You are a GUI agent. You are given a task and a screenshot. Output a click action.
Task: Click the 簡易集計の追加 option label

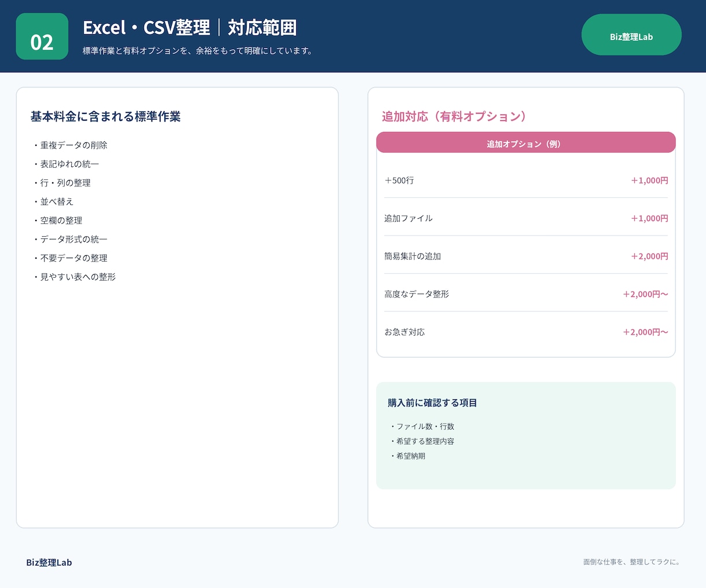pyautogui.click(x=413, y=256)
